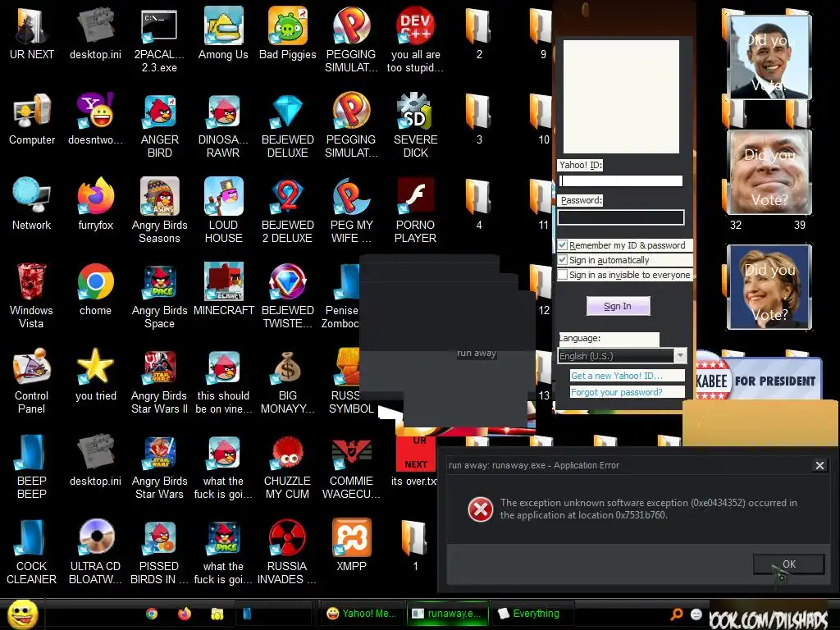Open Chrome from taskbar quick launch
This screenshot has width=840, height=630.
(x=152, y=614)
